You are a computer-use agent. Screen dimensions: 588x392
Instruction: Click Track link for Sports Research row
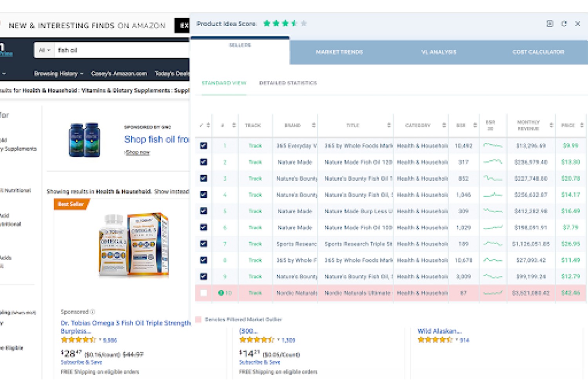255,244
